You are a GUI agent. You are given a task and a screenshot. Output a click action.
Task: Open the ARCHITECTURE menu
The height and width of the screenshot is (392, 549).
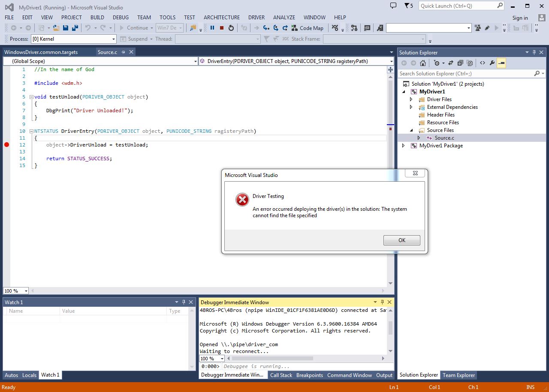tap(222, 18)
